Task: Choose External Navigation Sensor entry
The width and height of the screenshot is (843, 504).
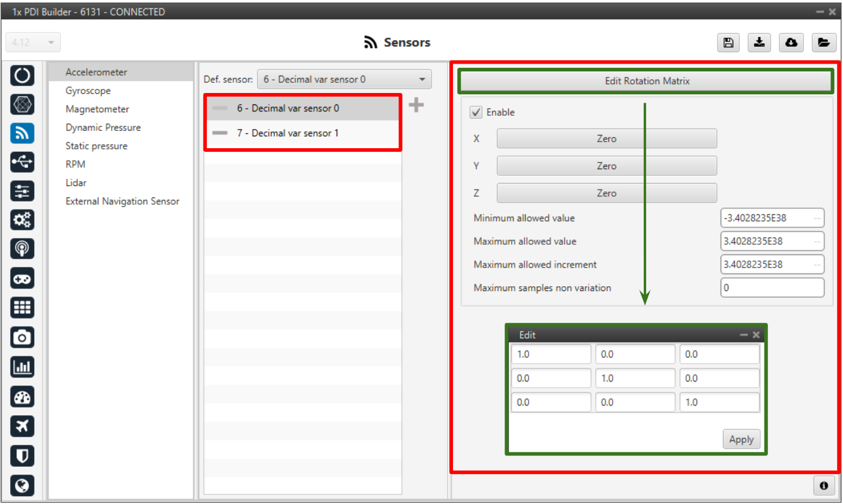Action: 122,201
